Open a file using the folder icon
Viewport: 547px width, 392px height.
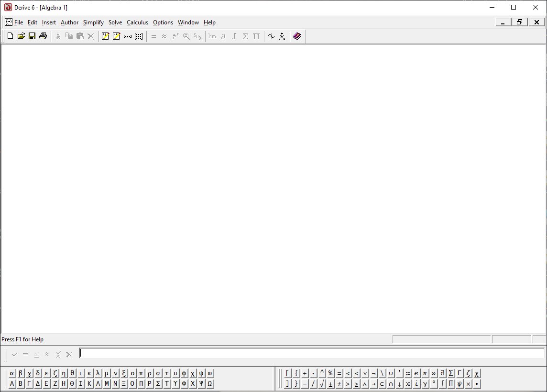point(21,36)
